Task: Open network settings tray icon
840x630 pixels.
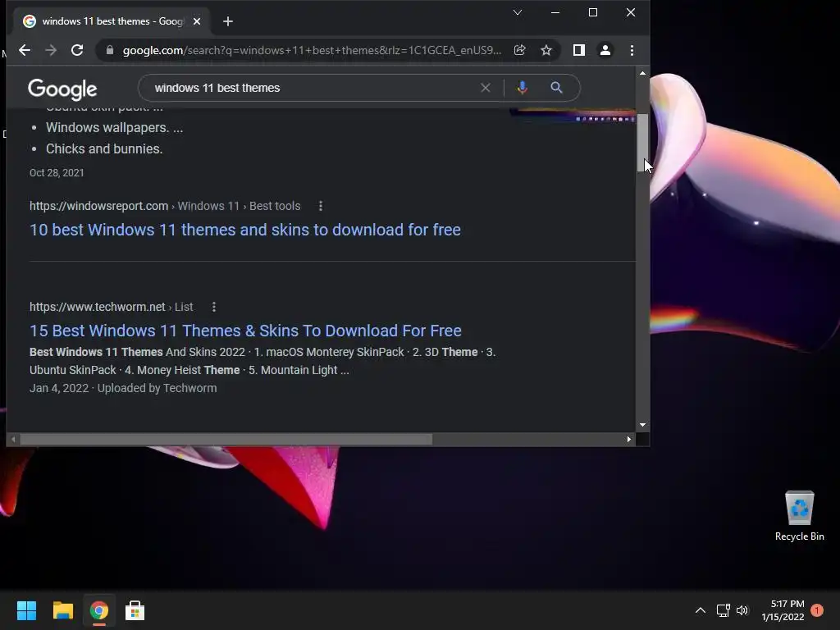Action: click(x=724, y=610)
